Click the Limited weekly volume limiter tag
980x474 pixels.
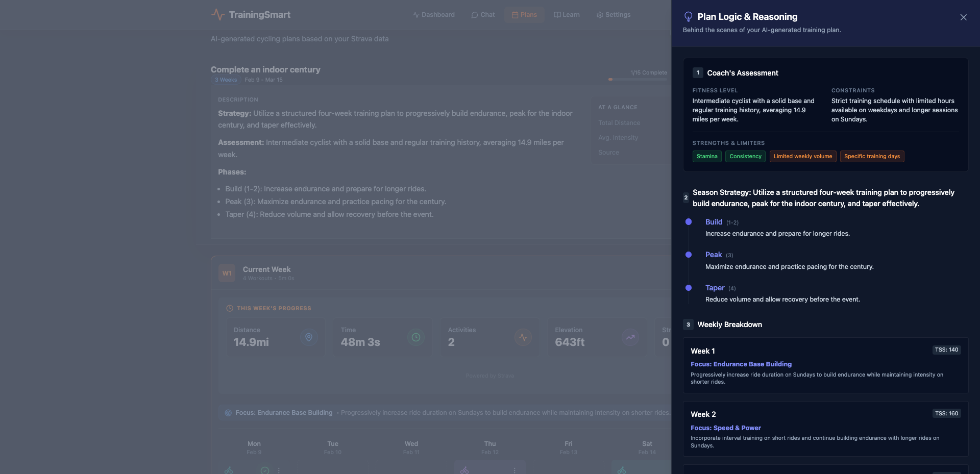pyautogui.click(x=803, y=157)
